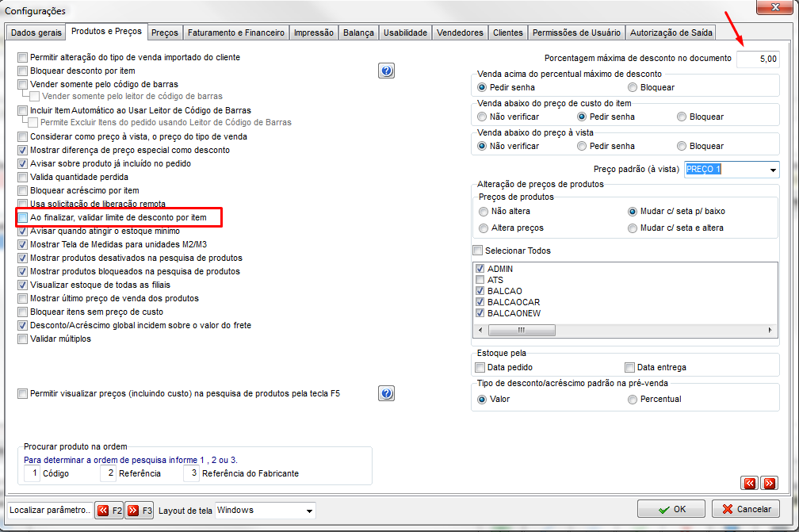Enable Mostrar último preço de venda
Image resolution: width=799 pixels, height=532 pixels.
[x=22, y=299]
